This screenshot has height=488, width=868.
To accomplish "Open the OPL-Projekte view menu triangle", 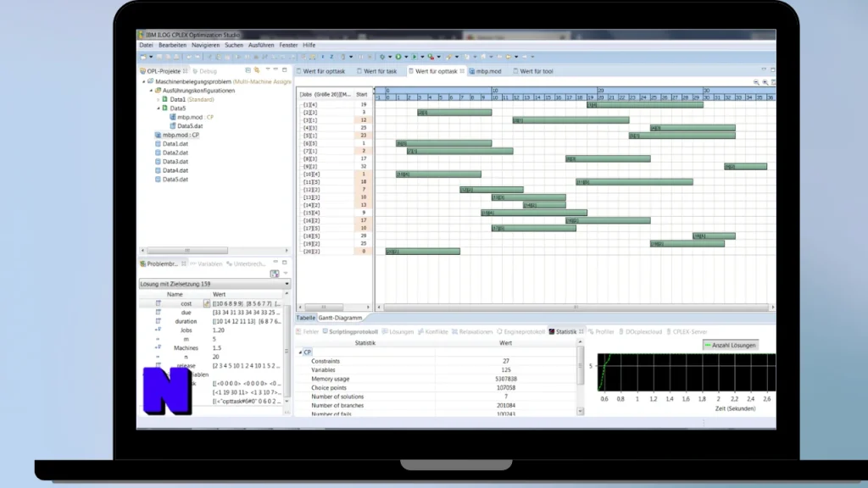I will tap(267, 69).
